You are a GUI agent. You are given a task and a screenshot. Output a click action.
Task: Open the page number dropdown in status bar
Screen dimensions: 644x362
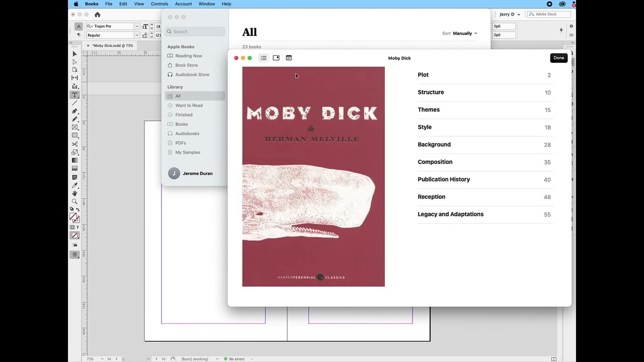coord(149,359)
